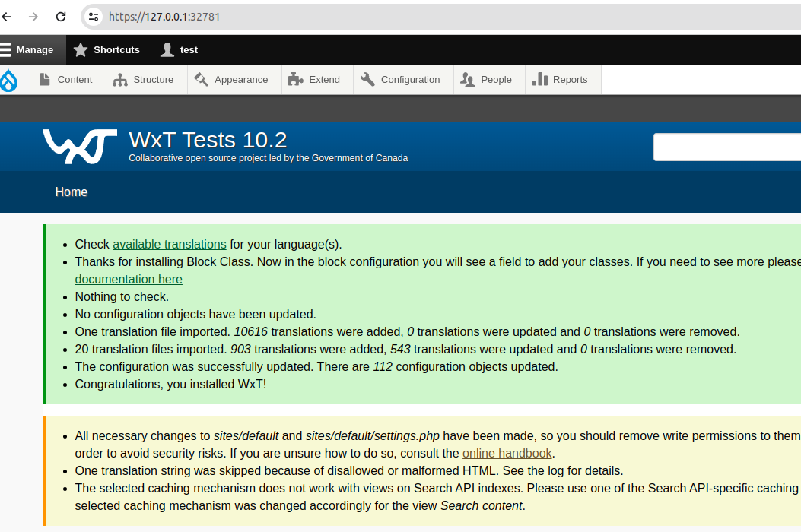801x532 pixels.
Task: Click the WxT logo image
Action: coord(80,147)
